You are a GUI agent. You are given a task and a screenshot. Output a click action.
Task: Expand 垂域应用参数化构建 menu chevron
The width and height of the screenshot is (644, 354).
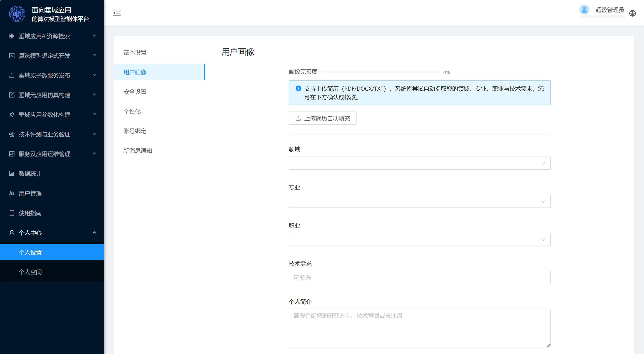[94, 114]
